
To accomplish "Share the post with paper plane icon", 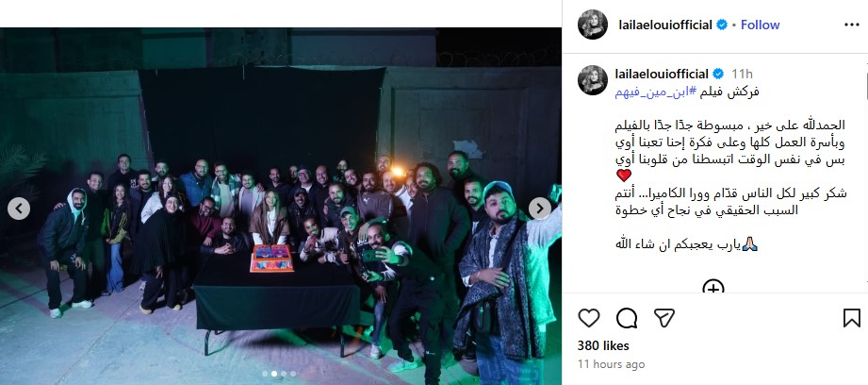I will tap(663, 318).
